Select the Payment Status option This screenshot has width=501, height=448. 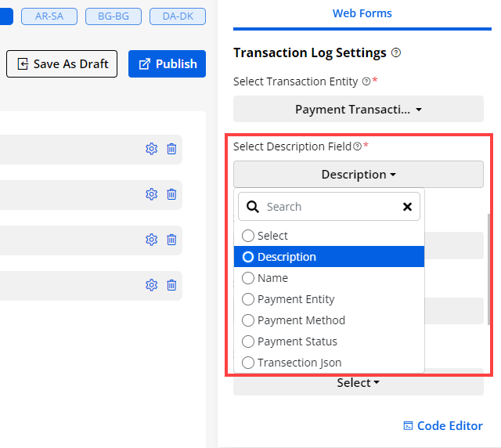(248, 341)
